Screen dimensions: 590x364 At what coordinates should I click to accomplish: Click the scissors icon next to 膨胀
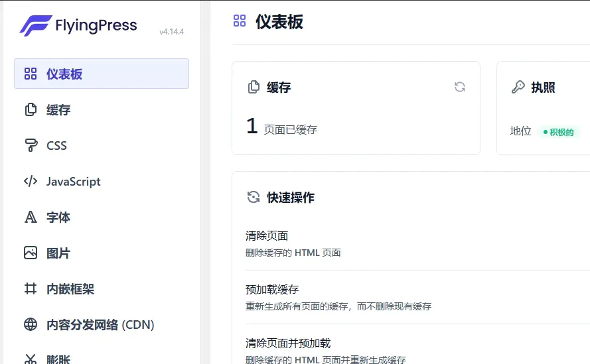[x=31, y=359]
